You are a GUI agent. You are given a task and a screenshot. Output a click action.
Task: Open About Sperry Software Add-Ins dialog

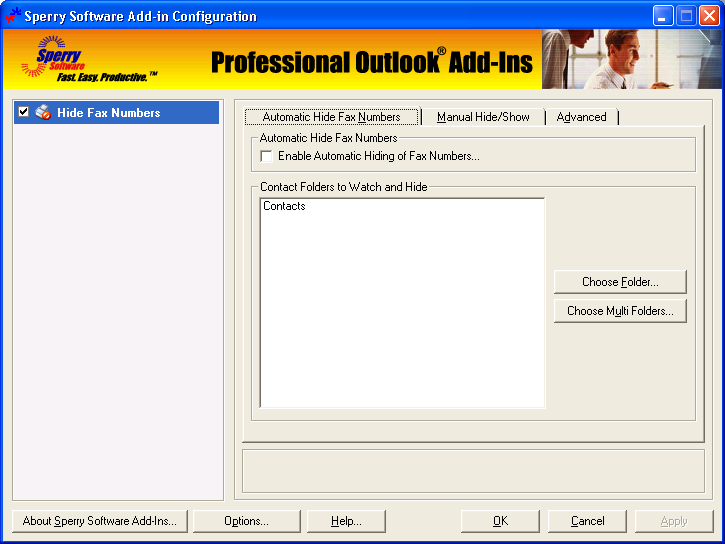(100, 521)
